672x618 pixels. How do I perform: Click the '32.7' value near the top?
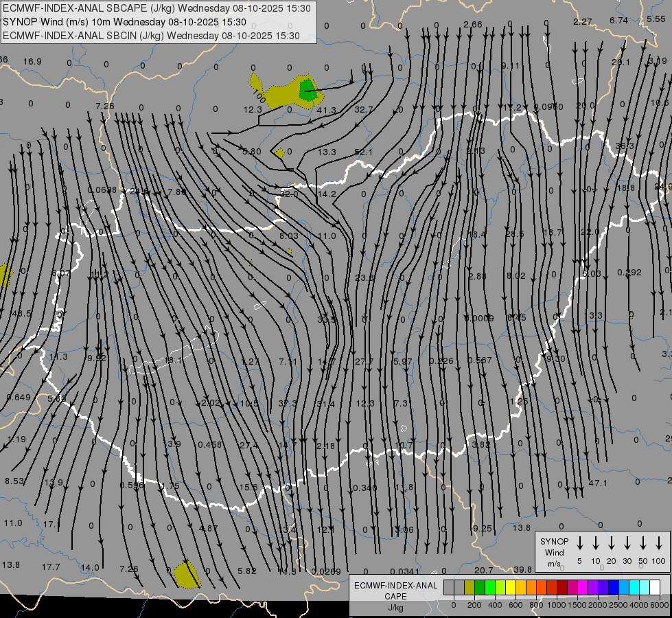tap(363, 109)
